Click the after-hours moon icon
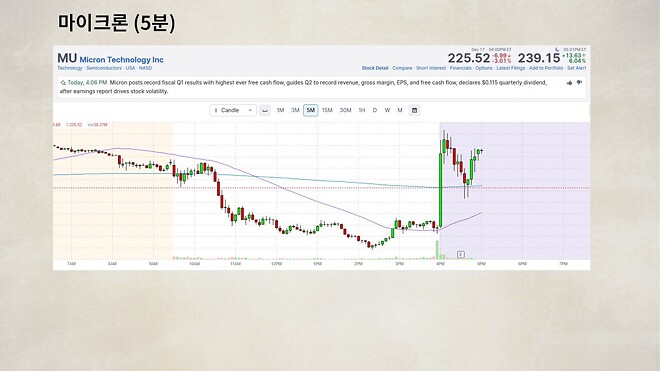The width and height of the screenshot is (660, 371). click(557, 50)
